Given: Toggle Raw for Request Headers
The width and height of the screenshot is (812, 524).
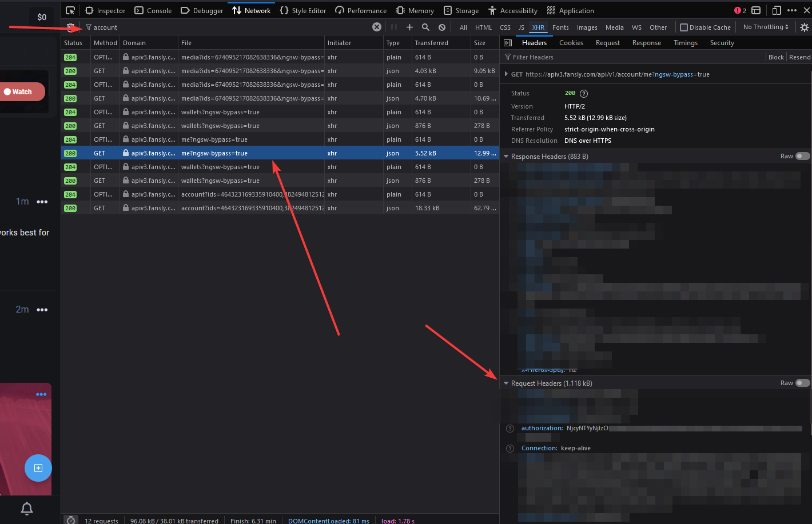Looking at the screenshot, I should 802,383.
